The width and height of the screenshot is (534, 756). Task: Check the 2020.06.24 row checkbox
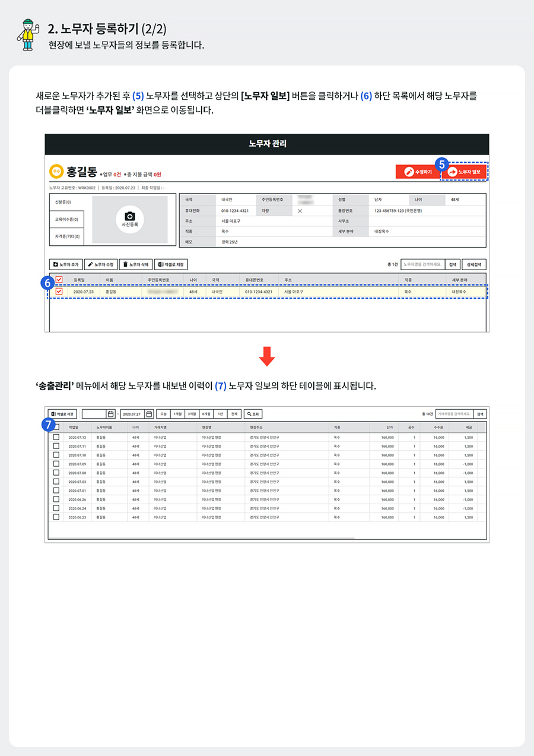click(x=56, y=508)
